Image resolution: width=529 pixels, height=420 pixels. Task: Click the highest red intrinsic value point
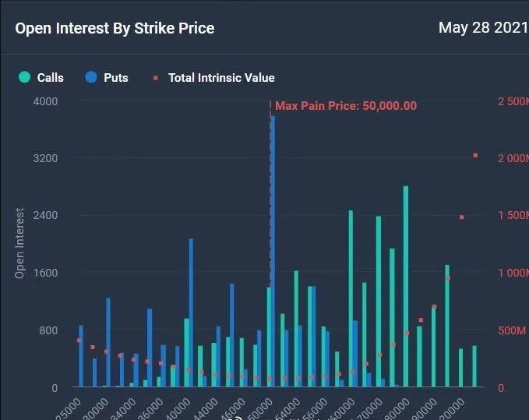pos(475,156)
